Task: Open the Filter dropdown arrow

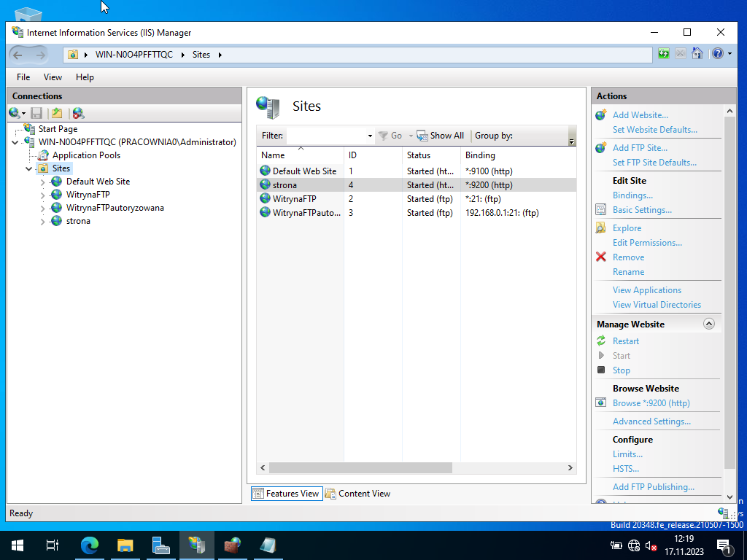Action: (370, 136)
